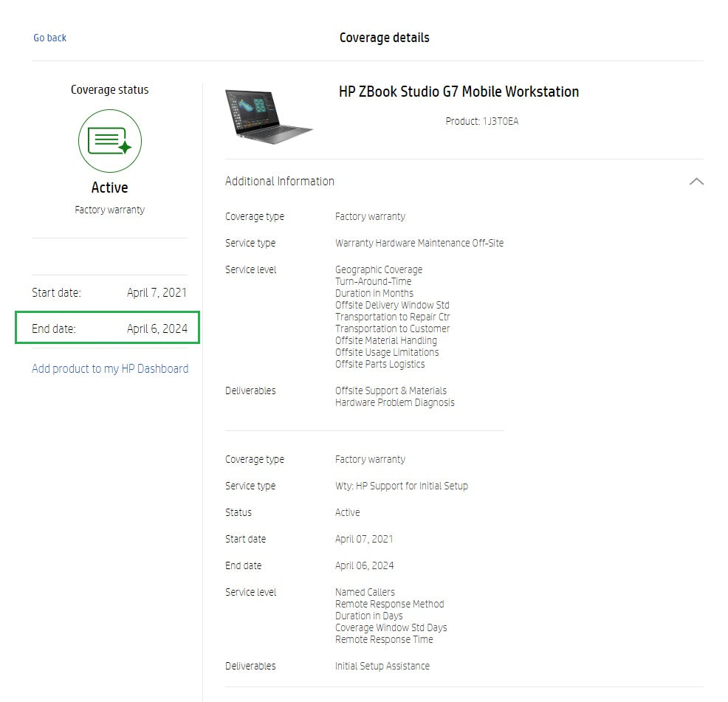
Task: Click the chevron next to Additional Information
Action: click(x=695, y=181)
